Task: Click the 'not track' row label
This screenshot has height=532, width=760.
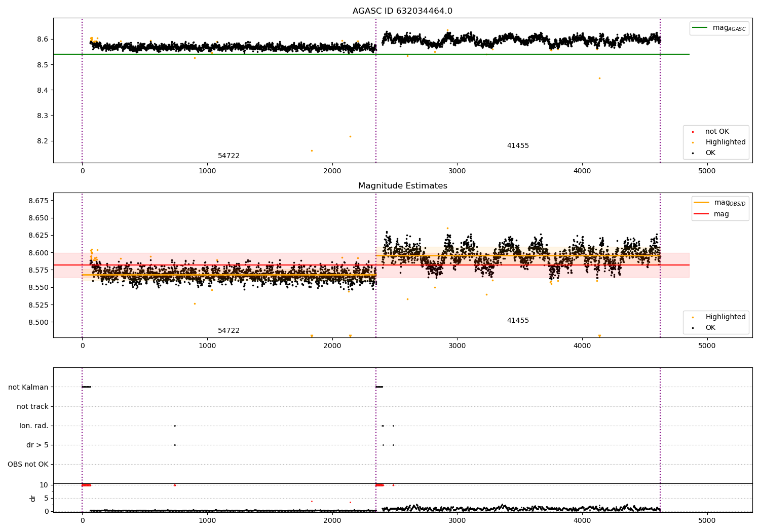Action: click(32, 406)
